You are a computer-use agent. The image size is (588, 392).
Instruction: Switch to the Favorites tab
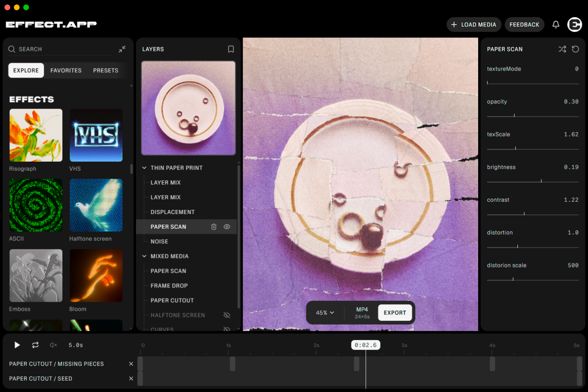click(66, 70)
